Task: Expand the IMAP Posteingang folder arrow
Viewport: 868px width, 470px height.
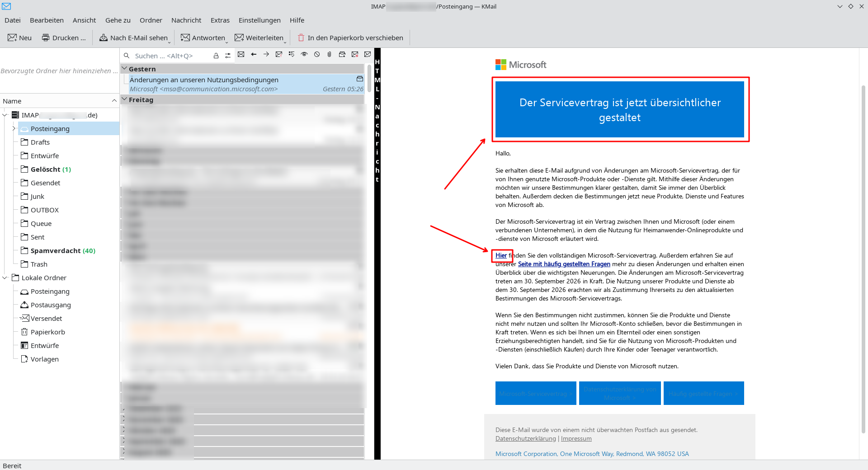Action: (x=14, y=129)
